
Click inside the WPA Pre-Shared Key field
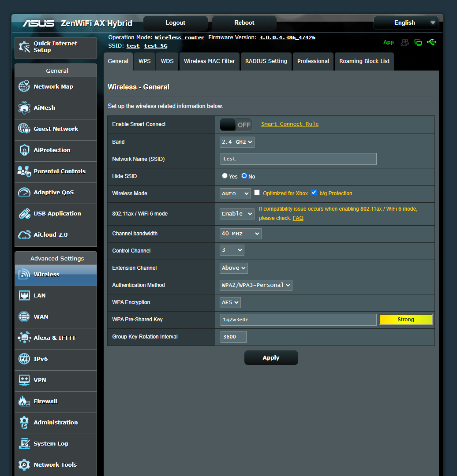tap(298, 319)
